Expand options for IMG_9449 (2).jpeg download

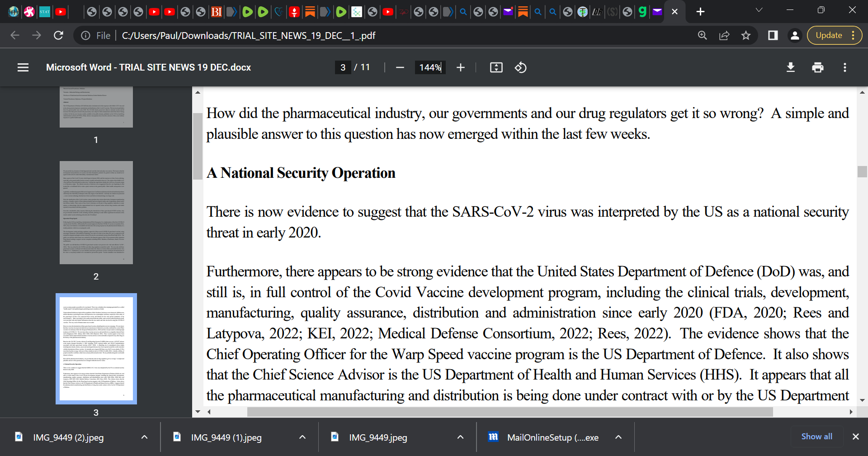[x=144, y=437]
